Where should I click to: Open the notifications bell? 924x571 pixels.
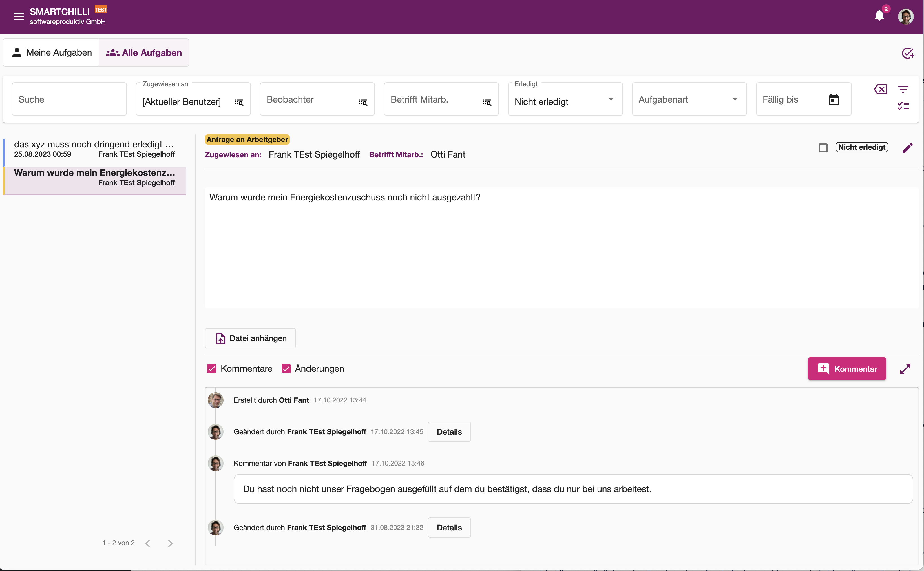click(x=879, y=16)
